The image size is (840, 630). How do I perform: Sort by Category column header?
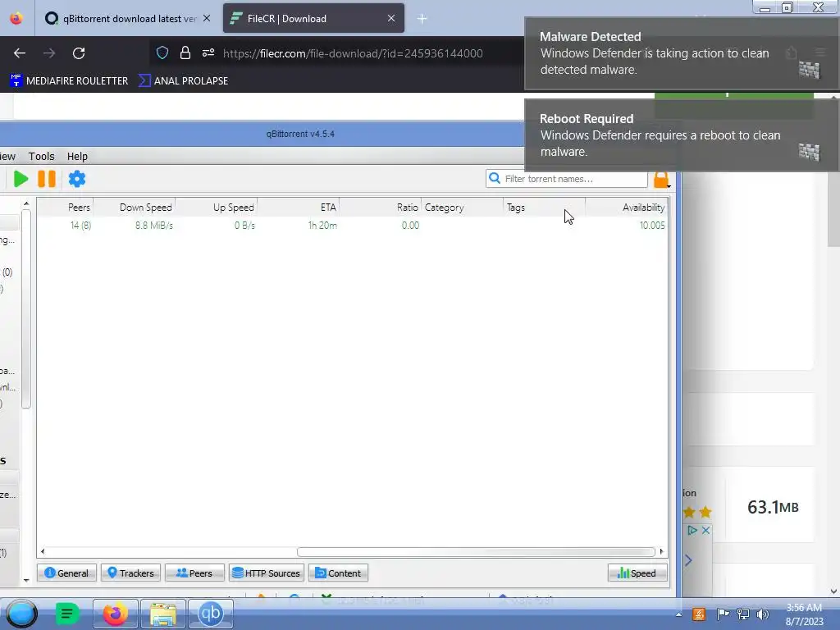[x=463, y=208]
